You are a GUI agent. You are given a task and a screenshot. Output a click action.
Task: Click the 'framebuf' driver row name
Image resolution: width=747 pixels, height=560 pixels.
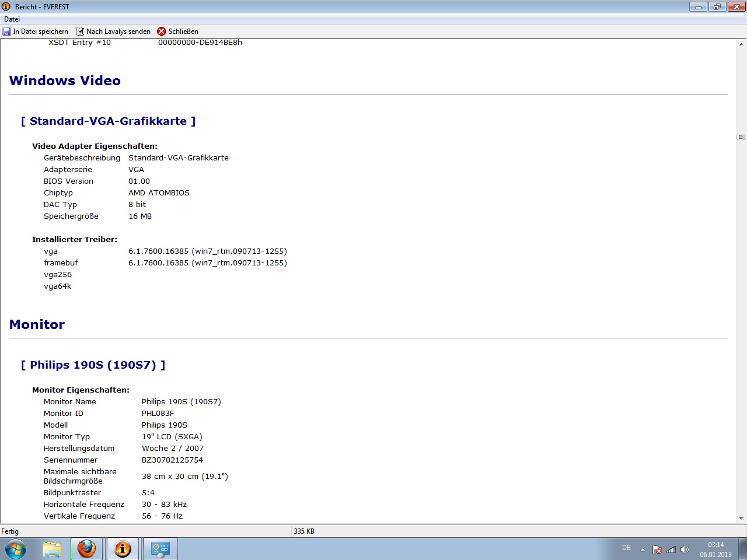tap(61, 263)
